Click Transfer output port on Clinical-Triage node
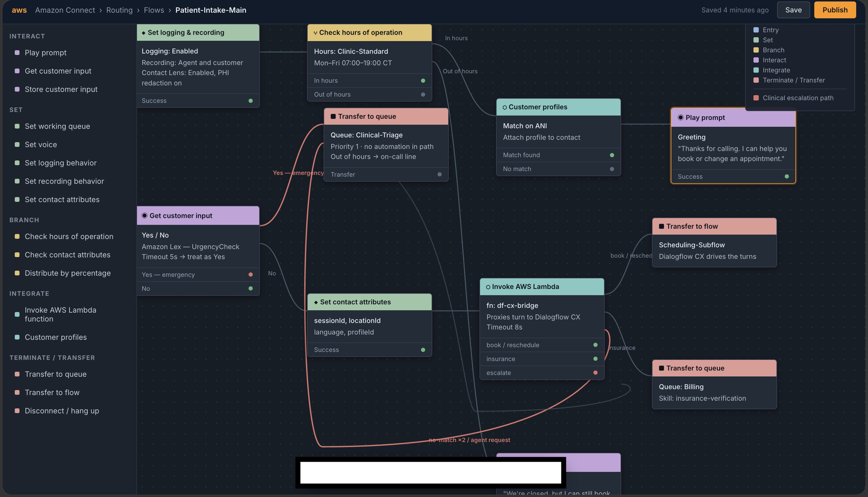Screen dimensions: 868x497 tap(440, 174)
